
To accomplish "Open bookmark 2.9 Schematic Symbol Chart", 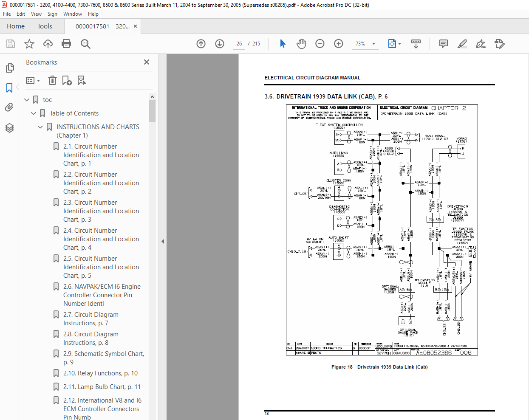I will tap(104, 358).
